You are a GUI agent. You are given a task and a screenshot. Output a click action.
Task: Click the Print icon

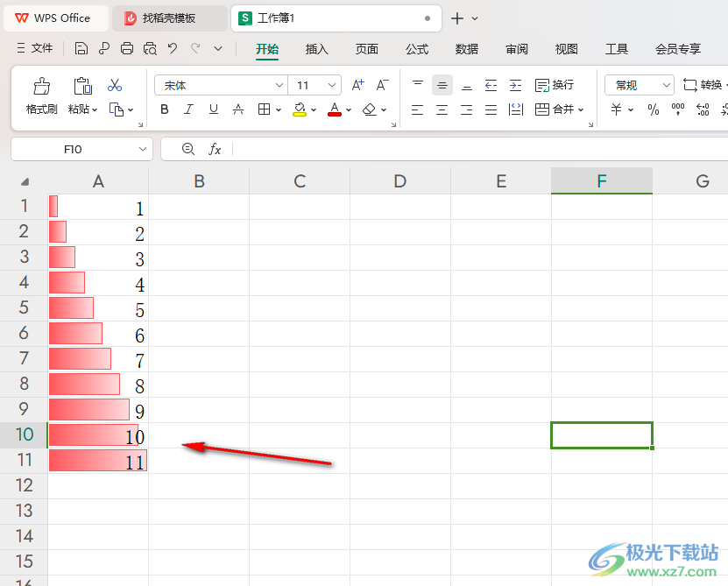[x=127, y=48]
